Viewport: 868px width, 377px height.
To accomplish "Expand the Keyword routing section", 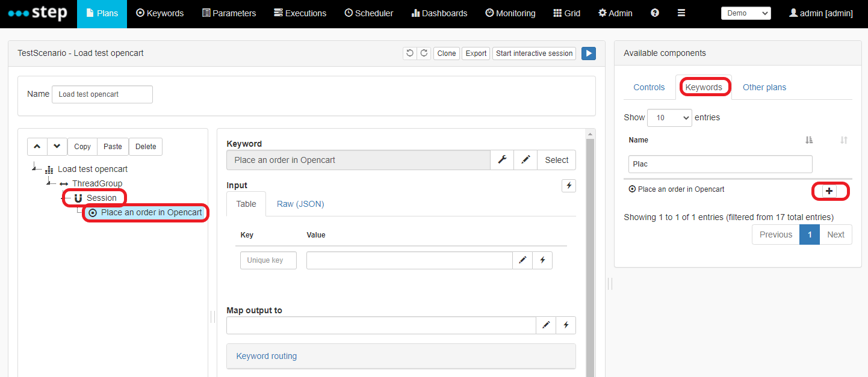I will [266, 356].
